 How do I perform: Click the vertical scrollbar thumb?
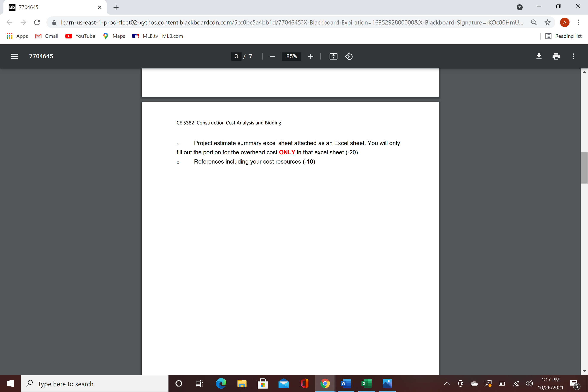[584, 167]
